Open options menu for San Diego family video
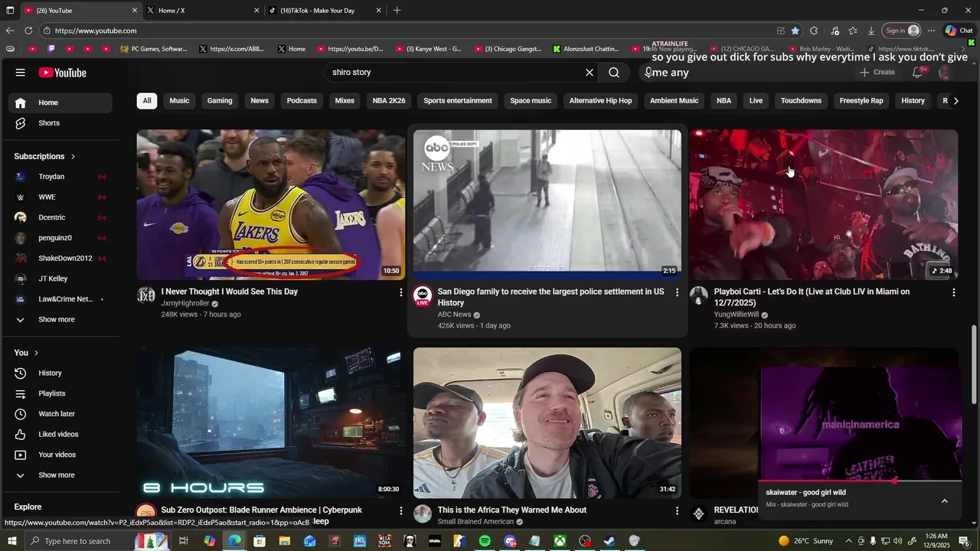980x551 pixels. click(677, 292)
